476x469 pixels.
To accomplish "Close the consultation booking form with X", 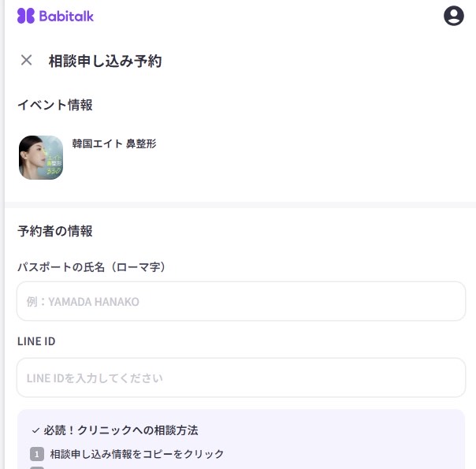I will point(27,60).
